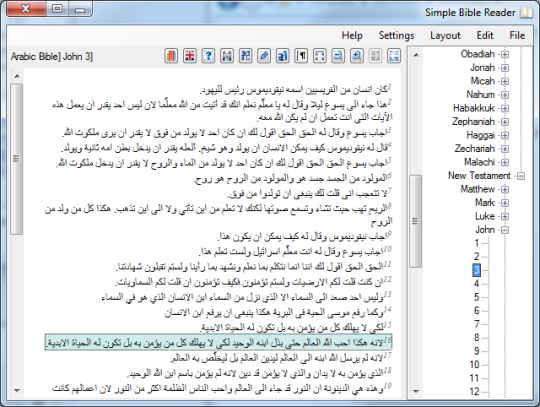Click the zoom in magnifier icon
The width and height of the screenshot is (540, 407).
(357, 56)
